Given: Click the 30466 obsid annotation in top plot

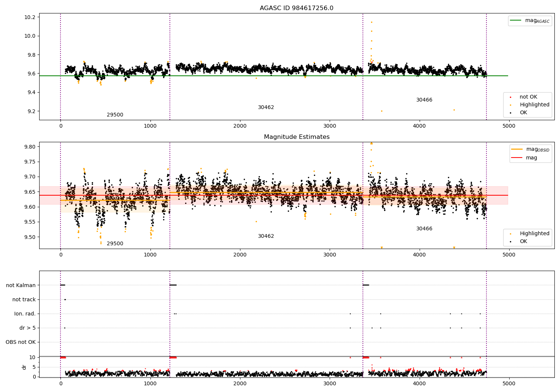Looking at the screenshot, I should [x=424, y=100].
